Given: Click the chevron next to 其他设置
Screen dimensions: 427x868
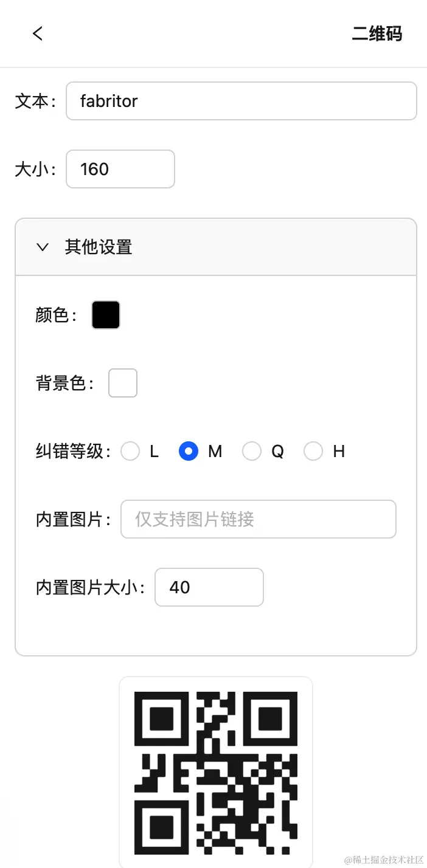Looking at the screenshot, I should [42, 247].
